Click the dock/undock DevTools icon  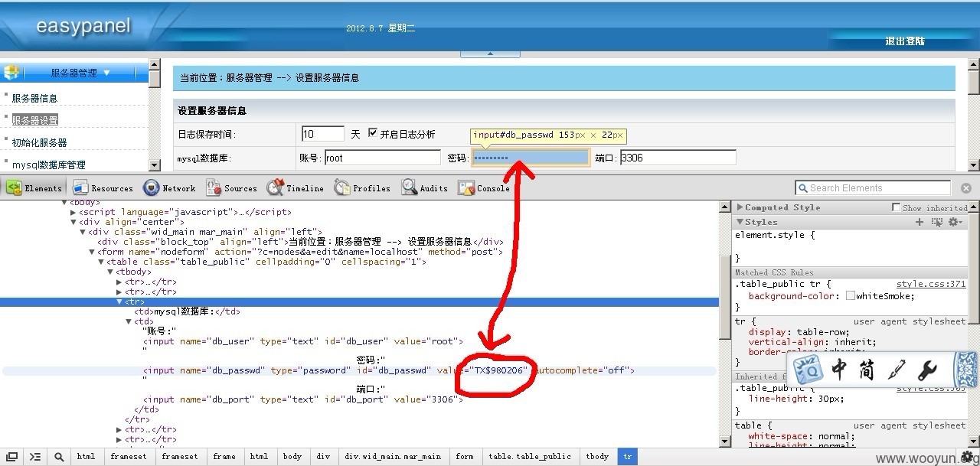click(12, 457)
